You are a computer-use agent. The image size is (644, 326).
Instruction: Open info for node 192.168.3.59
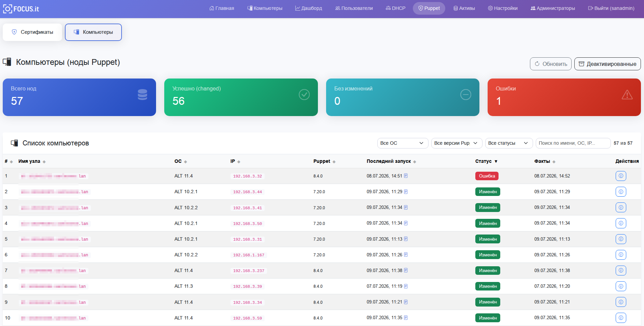[x=621, y=318]
